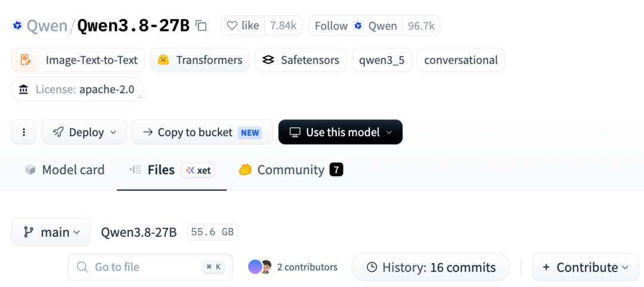The height and width of the screenshot is (287, 644).
Task: Open the three-dot more options menu
Action: (24, 132)
